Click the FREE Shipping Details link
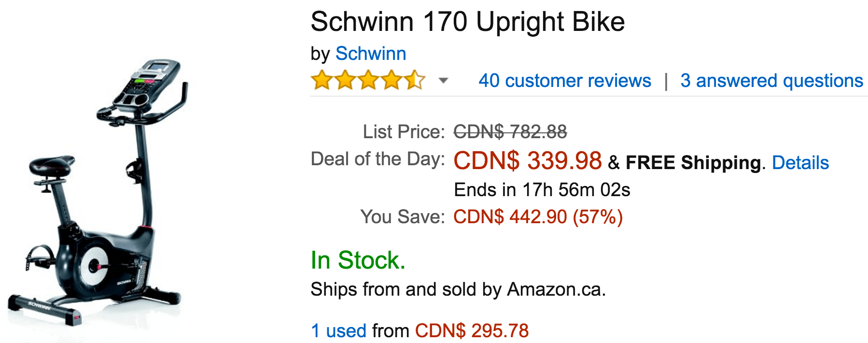The width and height of the screenshot is (868, 343). (x=800, y=163)
